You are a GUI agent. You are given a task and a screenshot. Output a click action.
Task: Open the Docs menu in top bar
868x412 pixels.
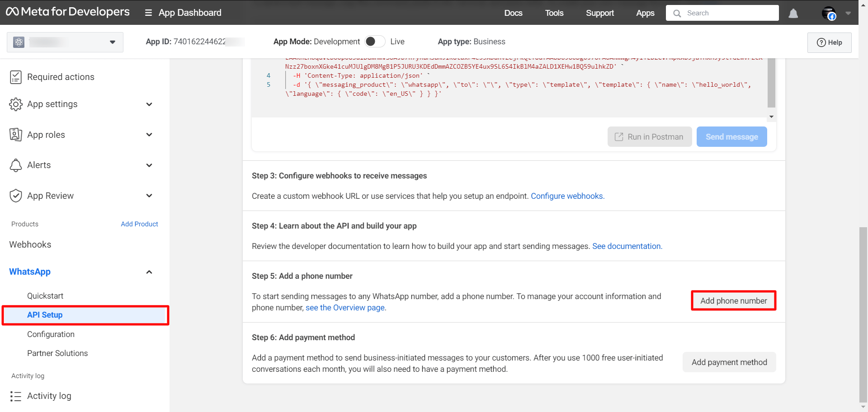click(x=513, y=13)
